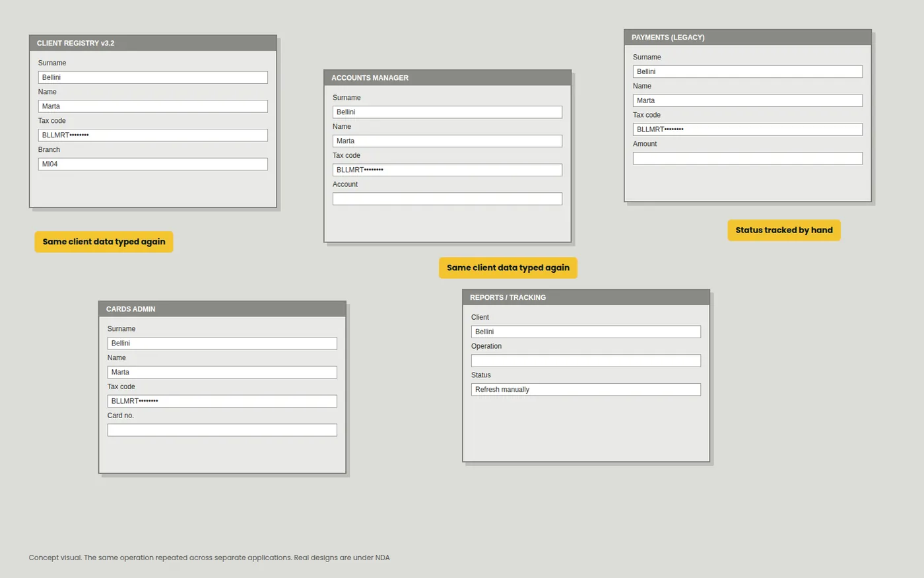Click Surname field in Cards Admin window
Screen dimensions: 924x578
[x=222, y=343]
